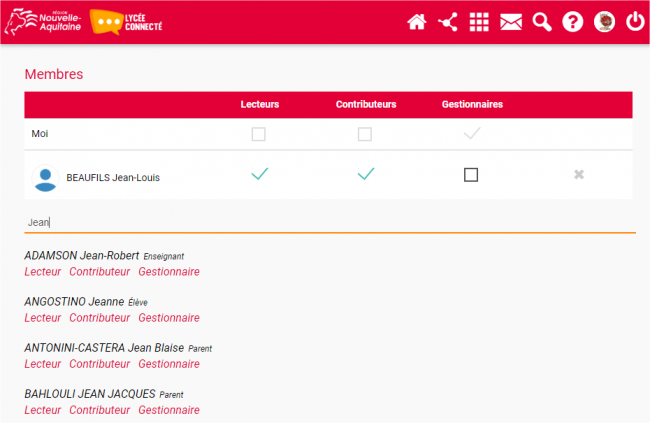The image size is (650, 423).
Task: Toggle Contributeurs checkbox for Moi
Action: click(x=365, y=134)
